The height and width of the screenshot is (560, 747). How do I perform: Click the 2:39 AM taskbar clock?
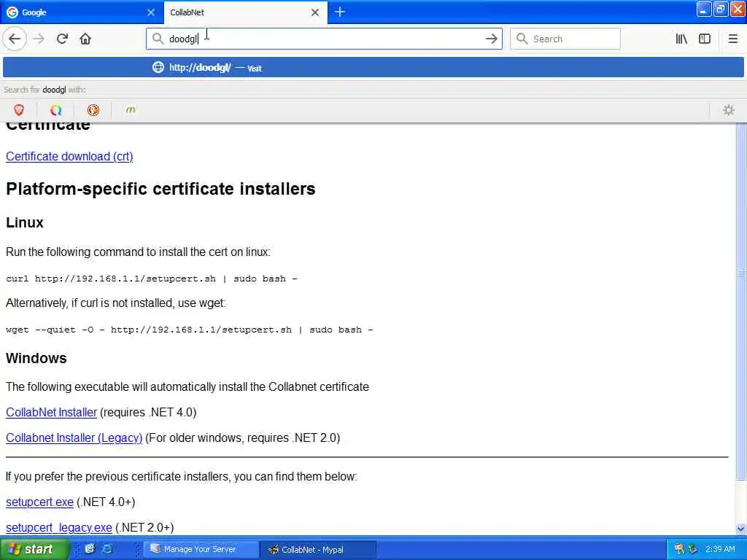coord(720,549)
